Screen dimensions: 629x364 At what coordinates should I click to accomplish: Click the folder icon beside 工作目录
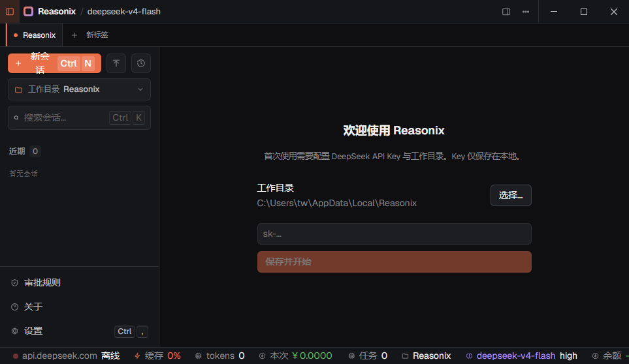pyautogui.click(x=18, y=89)
